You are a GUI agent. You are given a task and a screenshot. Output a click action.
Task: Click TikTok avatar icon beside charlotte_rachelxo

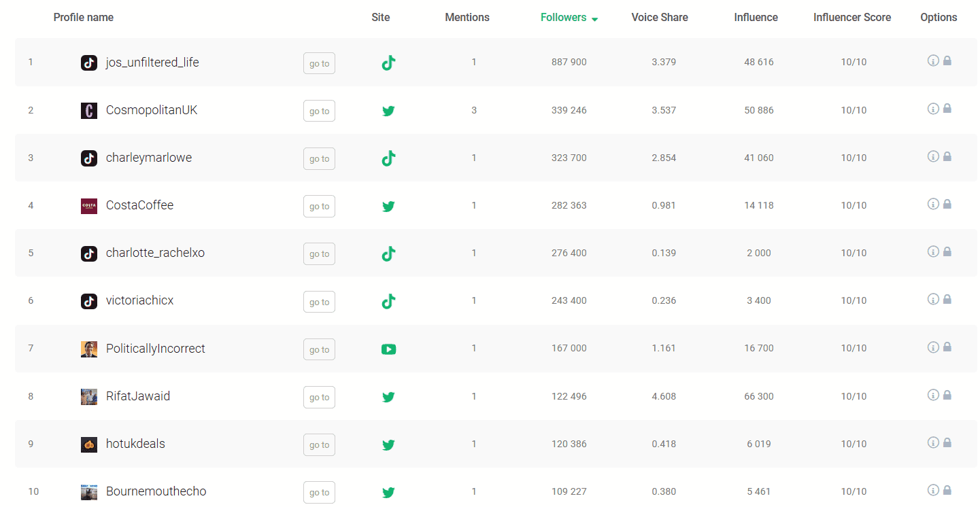pos(89,253)
